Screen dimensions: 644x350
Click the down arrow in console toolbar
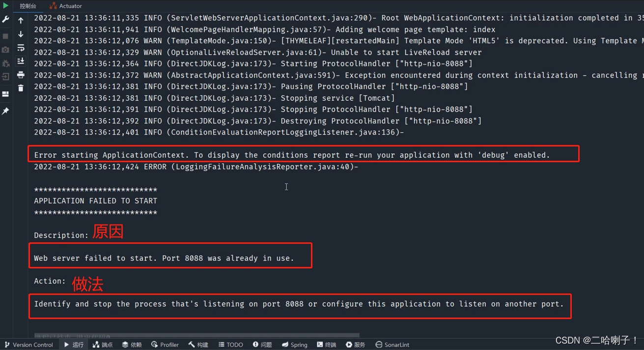click(x=21, y=34)
